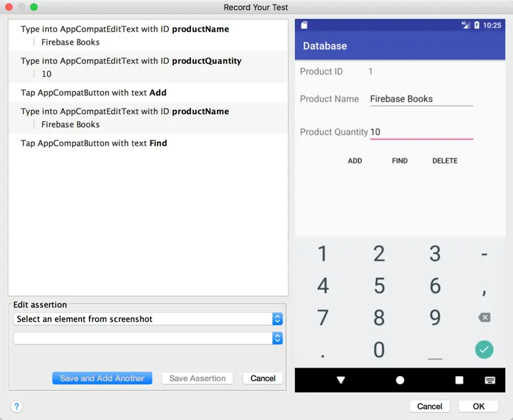The width and height of the screenshot is (513, 420).
Task: Tap the Android home circle button
Action: tap(400, 380)
